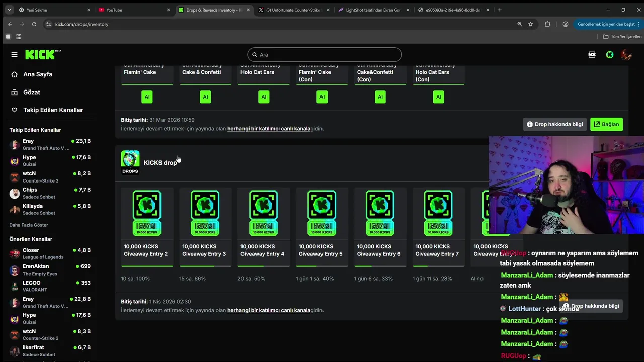Switch to Yeni Sekme browser tab
The width and height of the screenshot is (644, 362).
click(x=54, y=10)
